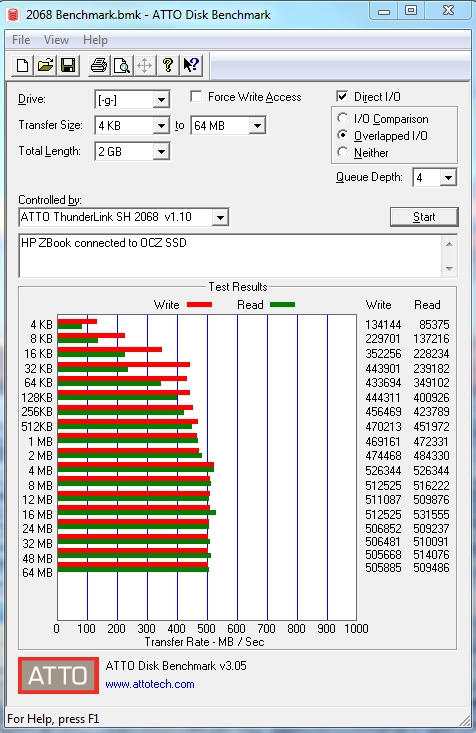Click read value 531555 for 16 MB
The image size is (476, 733).
click(431, 515)
